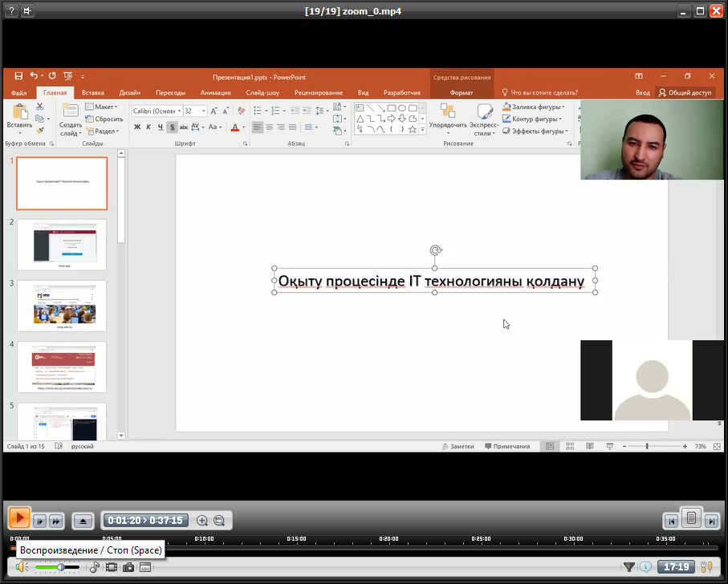Screen dimensions: 728x584
Task: Click the Вставить paste button
Action: (19, 118)
